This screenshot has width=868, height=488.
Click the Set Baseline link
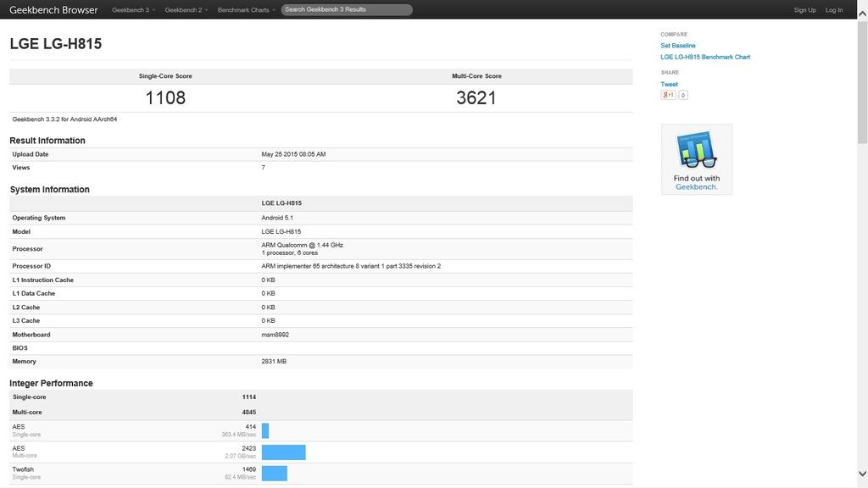coord(678,46)
